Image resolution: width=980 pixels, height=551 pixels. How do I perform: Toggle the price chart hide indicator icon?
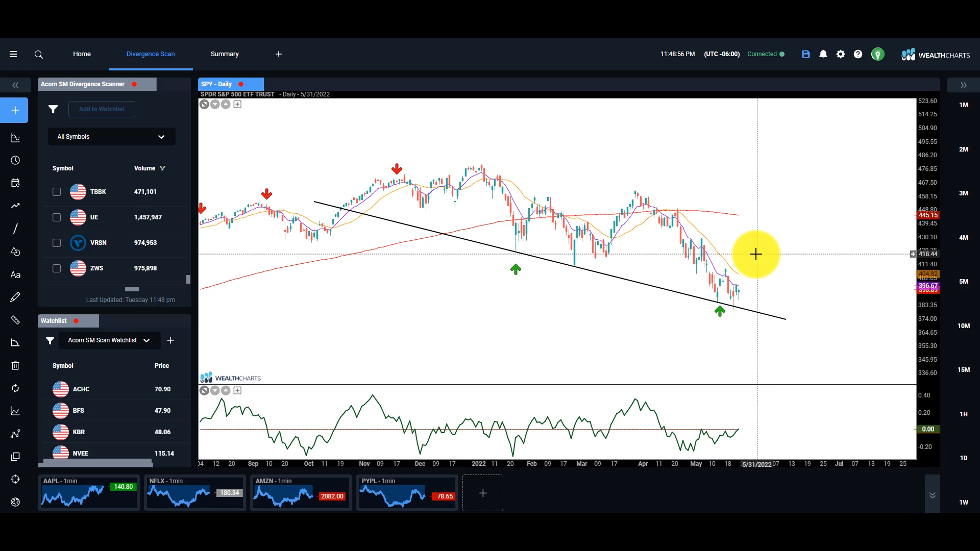point(204,104)
